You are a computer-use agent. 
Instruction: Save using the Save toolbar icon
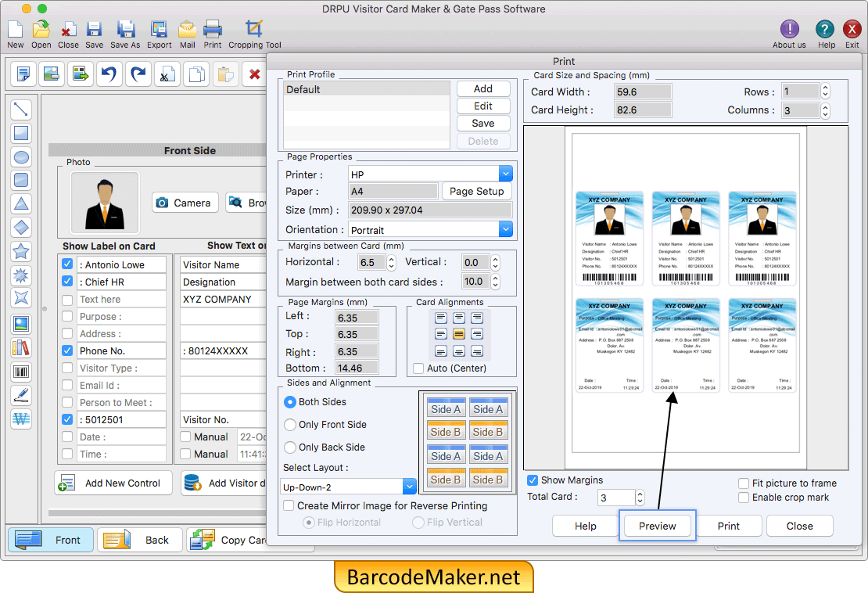[94, 30]
